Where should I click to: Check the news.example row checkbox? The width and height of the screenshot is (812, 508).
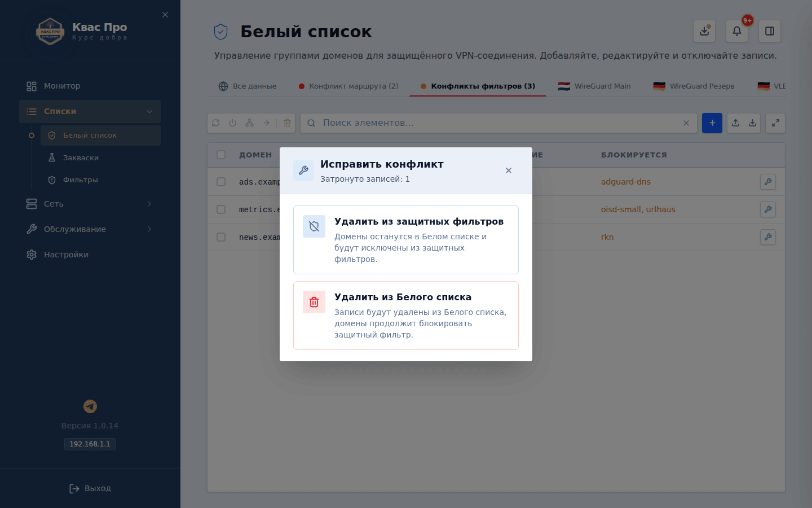coord(221,237)
